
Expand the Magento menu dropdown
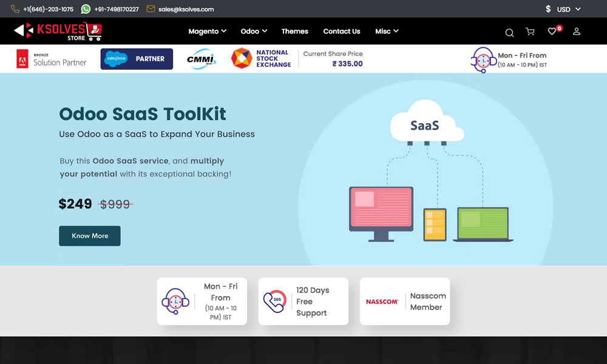tap(207, 31)
